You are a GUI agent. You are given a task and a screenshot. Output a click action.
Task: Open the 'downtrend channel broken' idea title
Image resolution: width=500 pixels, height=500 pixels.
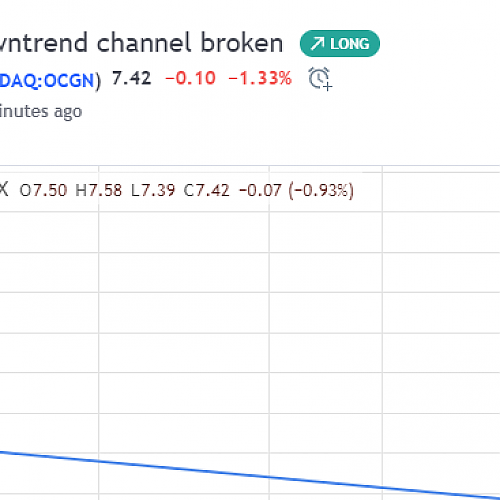pyautogui.click(x=141, y=43)
